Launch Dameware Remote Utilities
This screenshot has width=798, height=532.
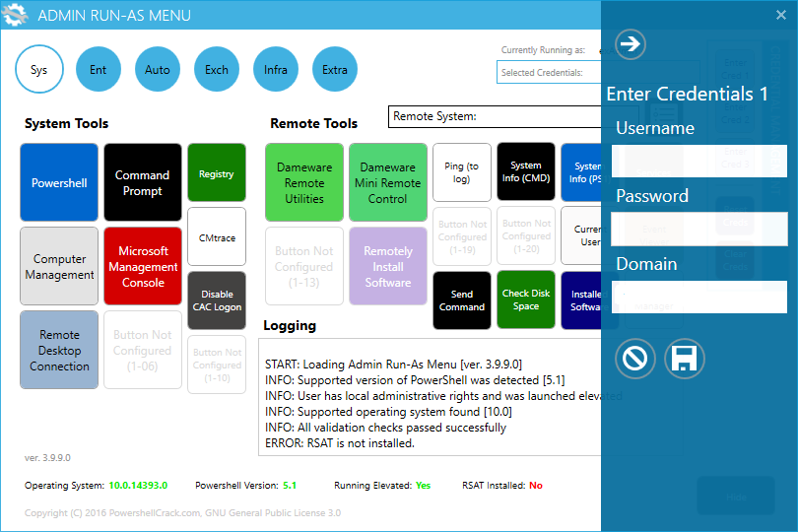(x=304, y=182)
